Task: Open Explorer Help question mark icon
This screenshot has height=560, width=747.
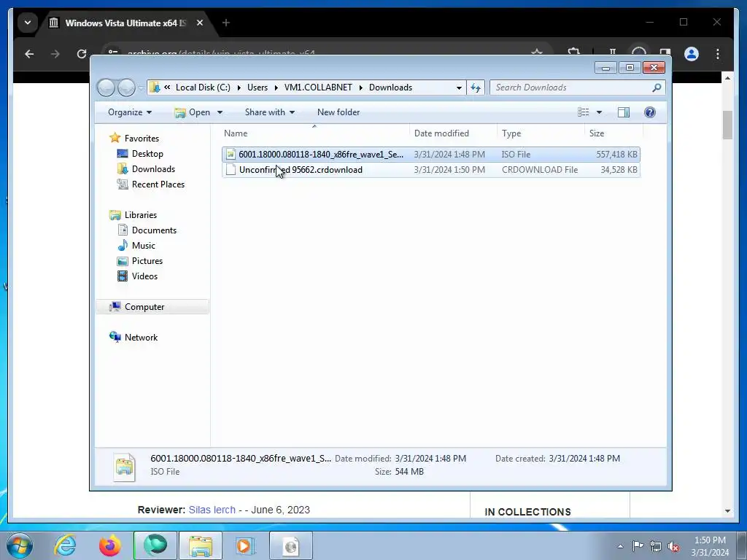Action: pyautogui.click(x=650, y=112)
